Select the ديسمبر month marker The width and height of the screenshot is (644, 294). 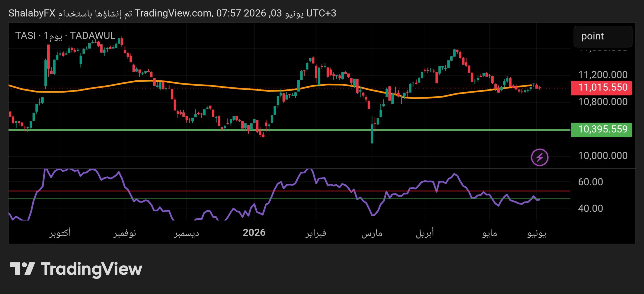pyautogui.click(x=186, y=233)
